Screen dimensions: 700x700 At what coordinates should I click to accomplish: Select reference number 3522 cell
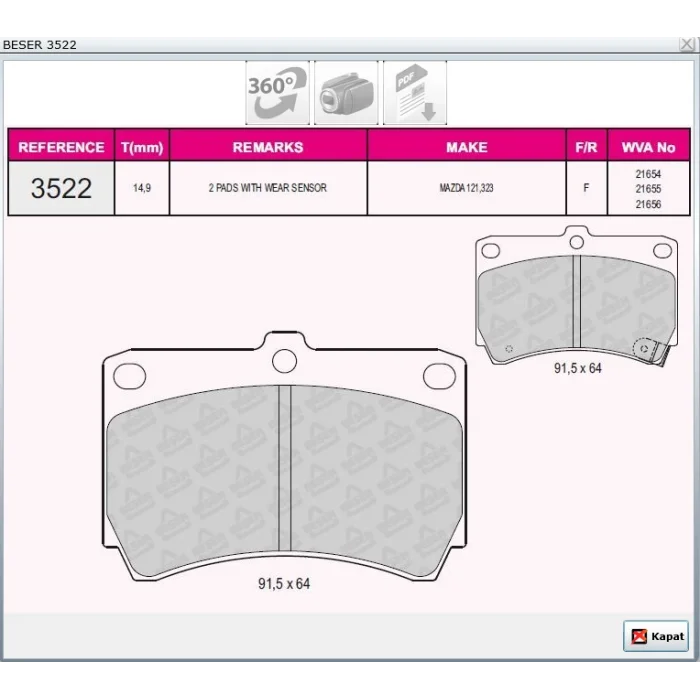point(61,188)
